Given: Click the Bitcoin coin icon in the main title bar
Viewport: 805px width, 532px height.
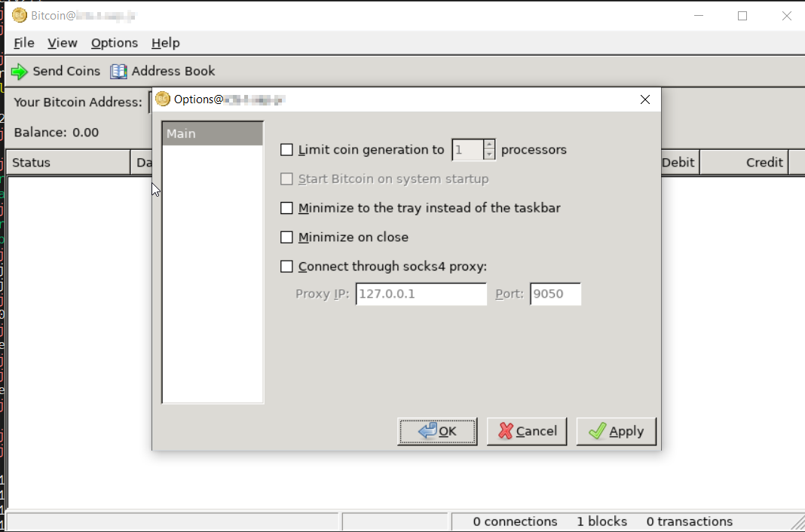Looking at the screenshot, I should (x=18, y=15).
